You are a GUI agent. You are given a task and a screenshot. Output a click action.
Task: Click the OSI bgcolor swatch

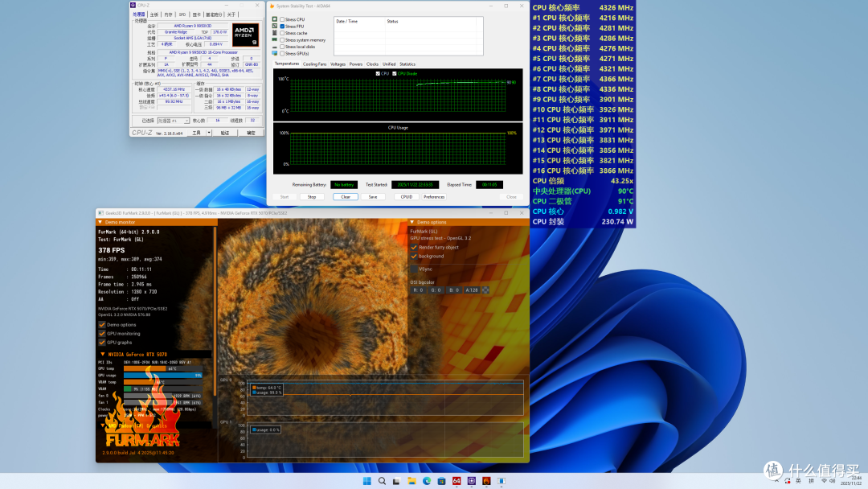tap(485, 290)
